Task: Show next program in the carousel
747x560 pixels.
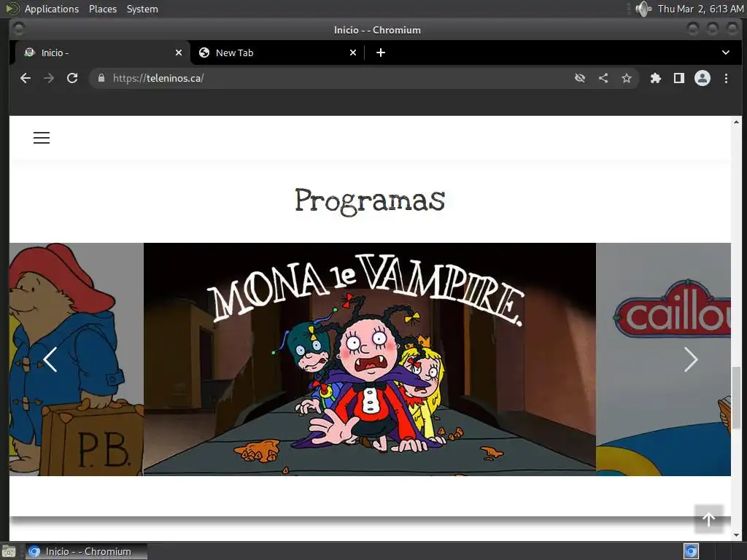Action: click(x=691, y=359)
